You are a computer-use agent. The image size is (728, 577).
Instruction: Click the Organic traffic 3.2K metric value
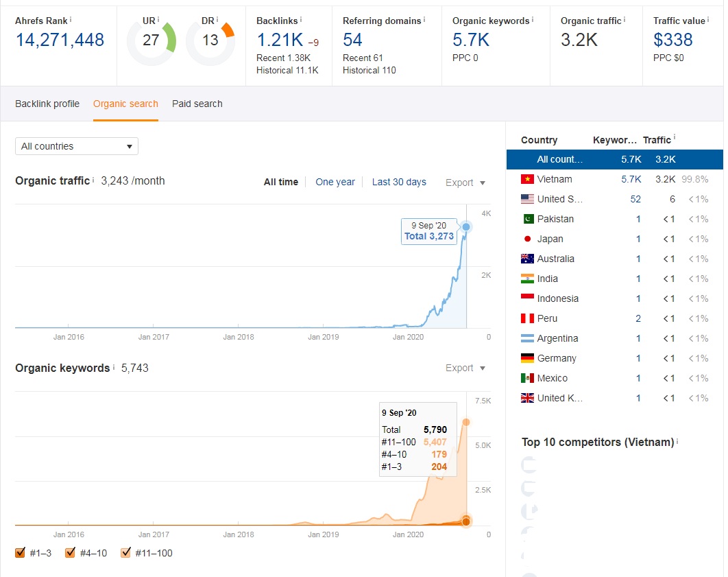point(579,40)
